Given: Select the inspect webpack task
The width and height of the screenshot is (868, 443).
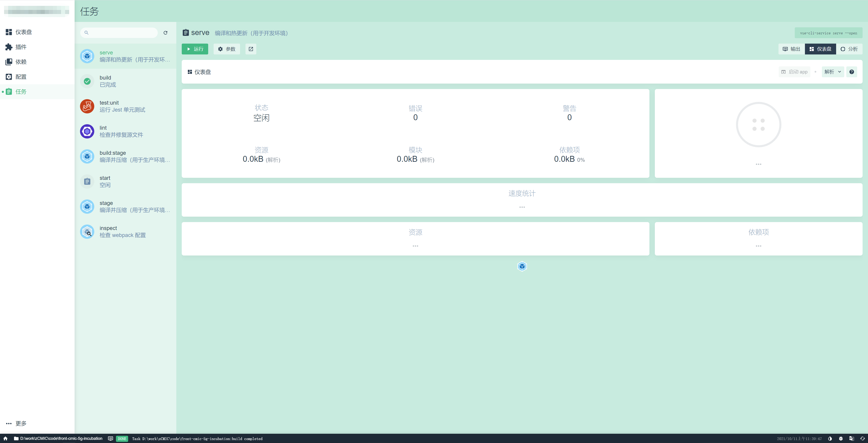Looking at the screenshot, I should pyautogui.click(x=125, y=232).
